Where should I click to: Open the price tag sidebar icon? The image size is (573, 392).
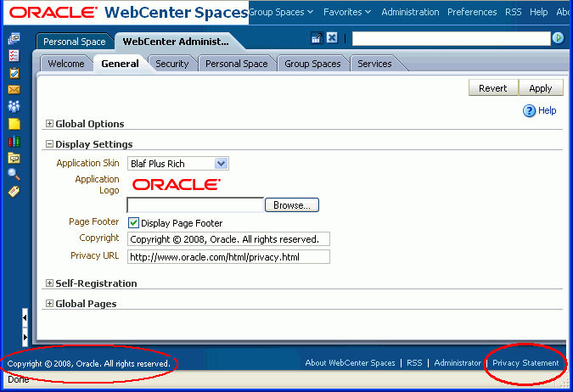(x=14, y=192)
